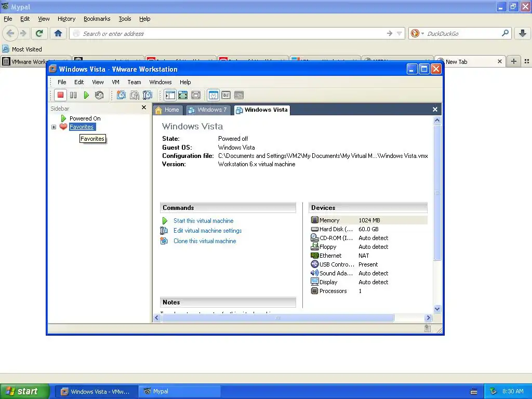This screenshot has width=532, height=399.
Task: Click the Suspend (pause) toolbar icon
Action: (x=73, y=96)
